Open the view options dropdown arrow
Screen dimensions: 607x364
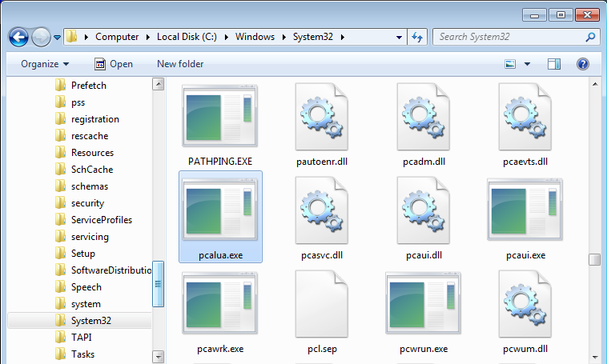527,64
